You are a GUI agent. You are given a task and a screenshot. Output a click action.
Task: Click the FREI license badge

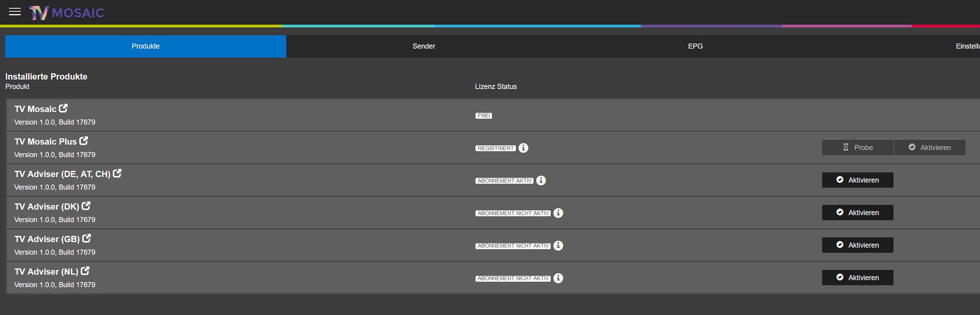(x=484, y=115)
